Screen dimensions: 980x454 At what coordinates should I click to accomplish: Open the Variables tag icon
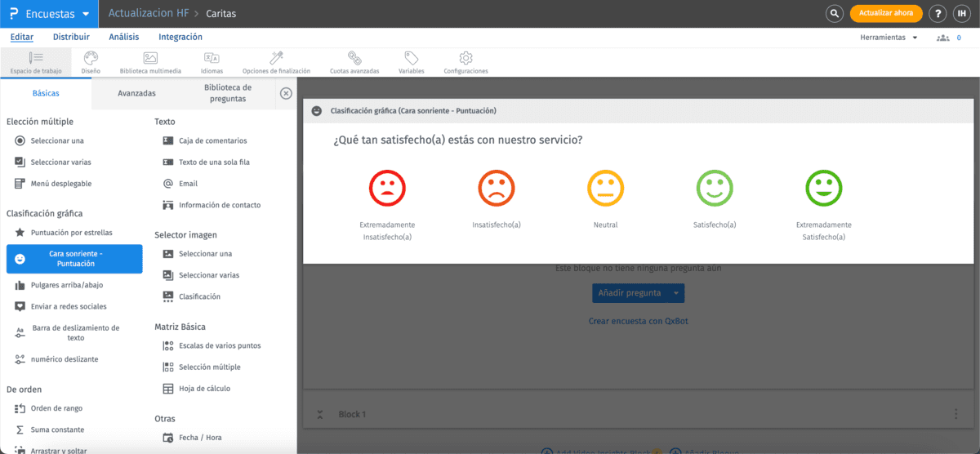click(412, 62)
